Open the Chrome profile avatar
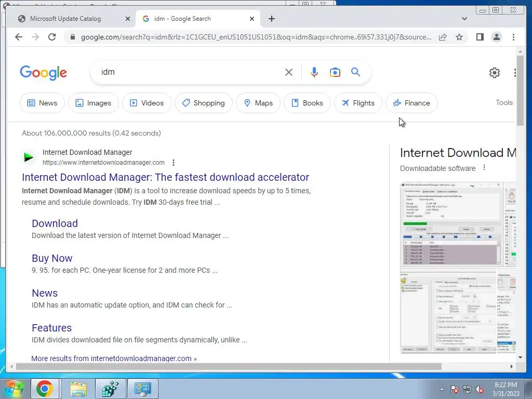 point(496,37)
